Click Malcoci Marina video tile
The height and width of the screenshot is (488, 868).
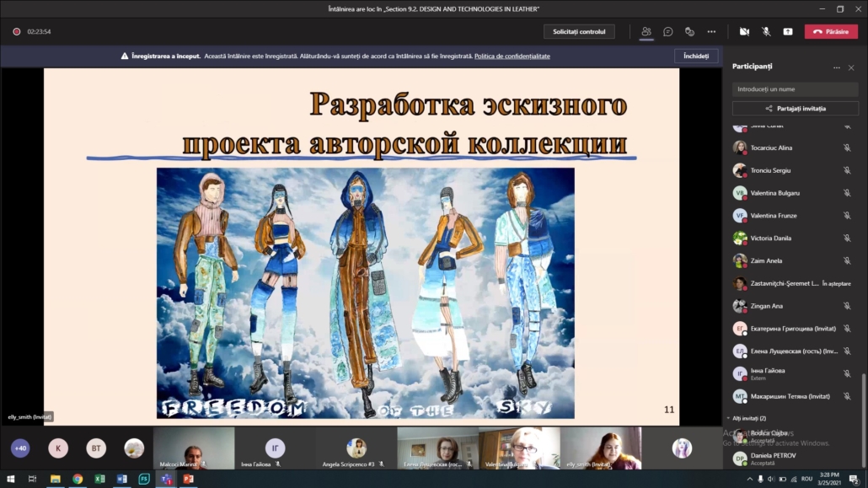[194, 448]
